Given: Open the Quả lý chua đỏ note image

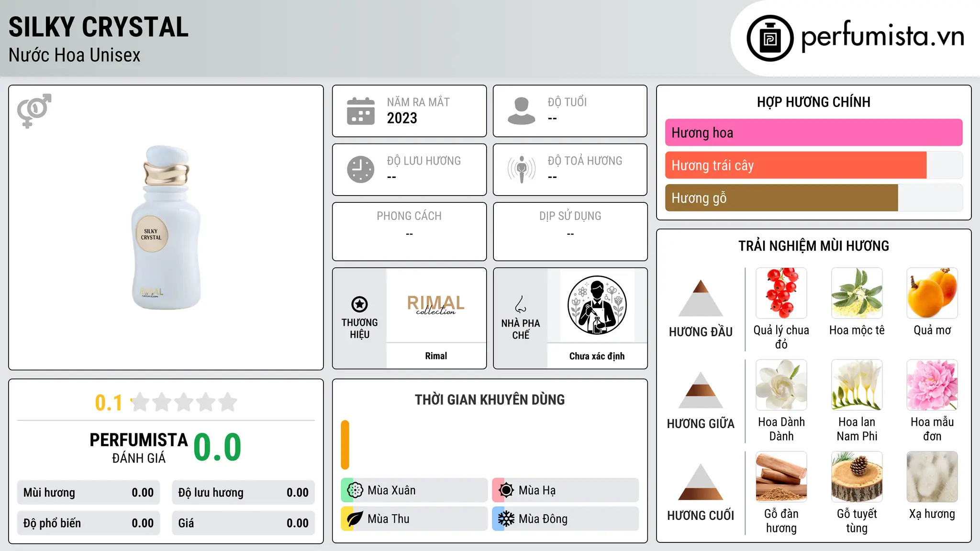Looking at the screenshot, I should tap(781, 293).
